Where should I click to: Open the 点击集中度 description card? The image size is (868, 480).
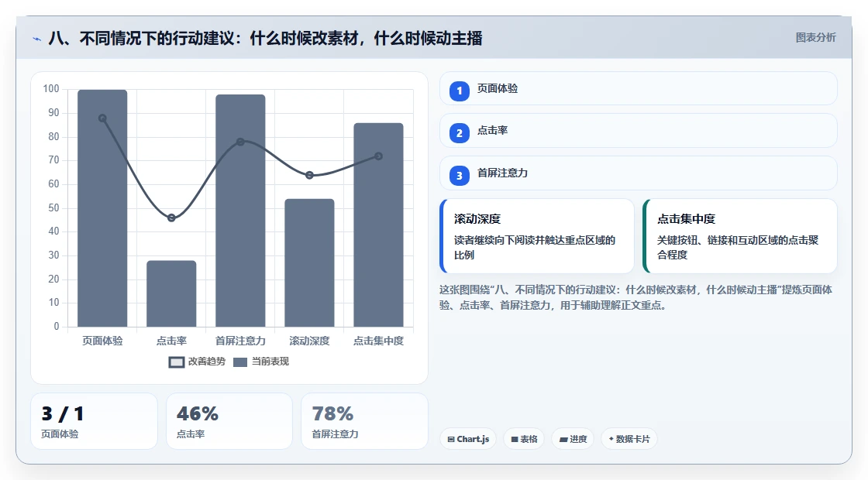(739, 236)
